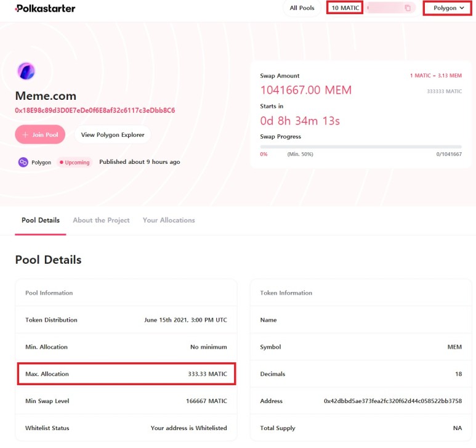The height and width of the screenshot is (448, 476).
Task: Click the plus icon on Join Pool
Action: pos(25,134)
